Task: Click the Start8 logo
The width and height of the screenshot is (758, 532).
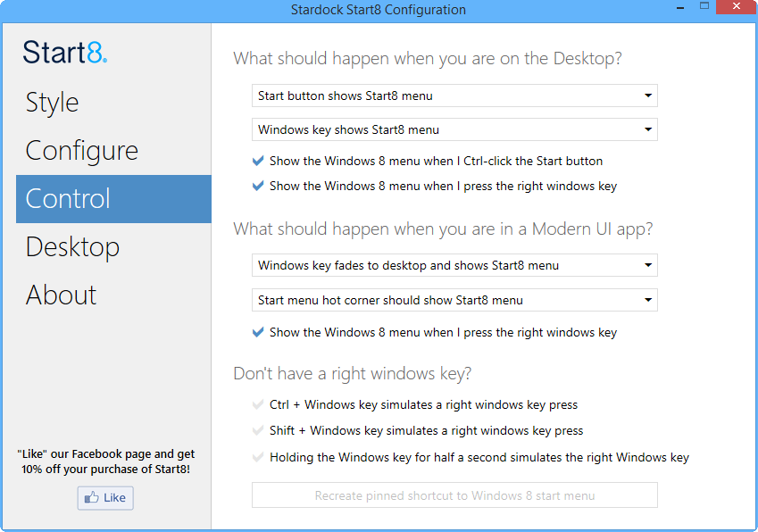Action: (65, 52)
